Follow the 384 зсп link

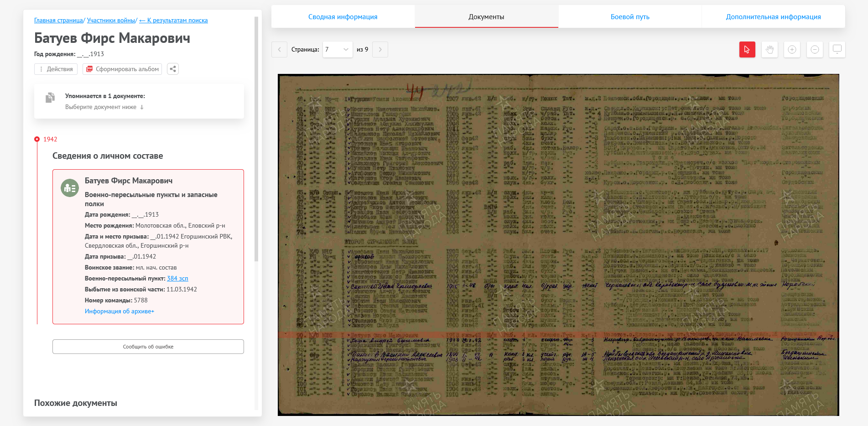(177, 278)
